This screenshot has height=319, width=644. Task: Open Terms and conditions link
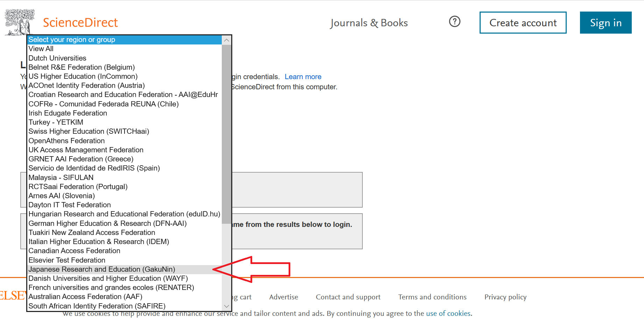(432, 297)
